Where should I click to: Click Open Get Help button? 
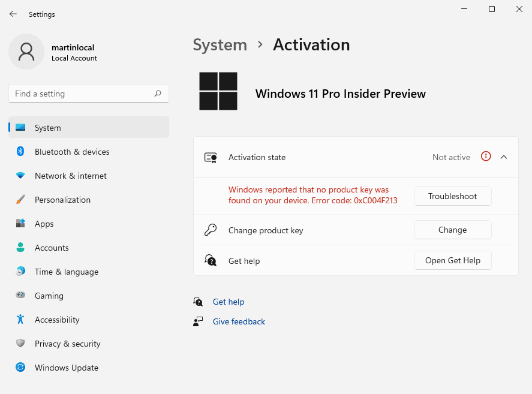click(453, 260)
